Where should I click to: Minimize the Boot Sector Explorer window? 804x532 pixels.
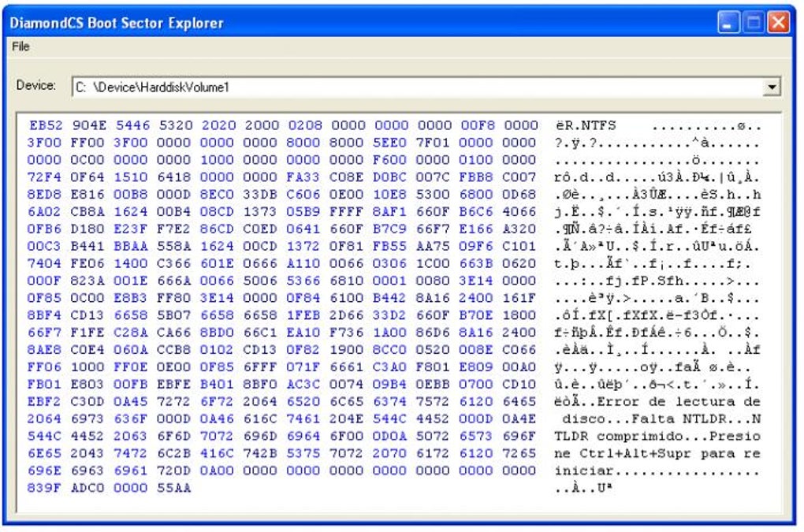(728, 23)
